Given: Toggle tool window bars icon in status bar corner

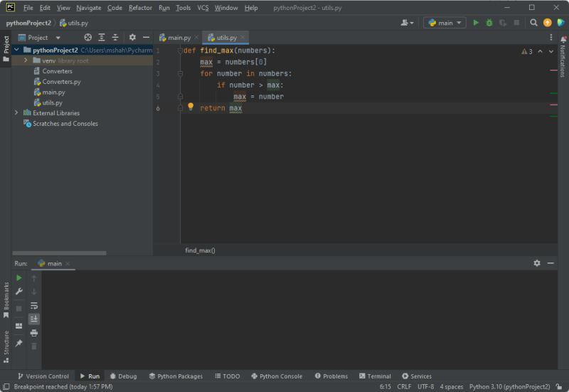Looking at the screenshot, I should pos(6,386).
